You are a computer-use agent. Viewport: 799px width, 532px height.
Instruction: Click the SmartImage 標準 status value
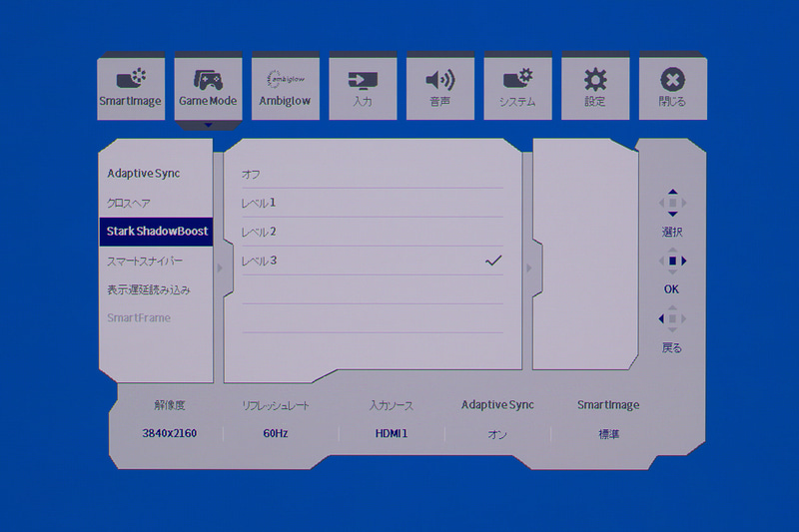pyautogui.click(x=608, y=434)
